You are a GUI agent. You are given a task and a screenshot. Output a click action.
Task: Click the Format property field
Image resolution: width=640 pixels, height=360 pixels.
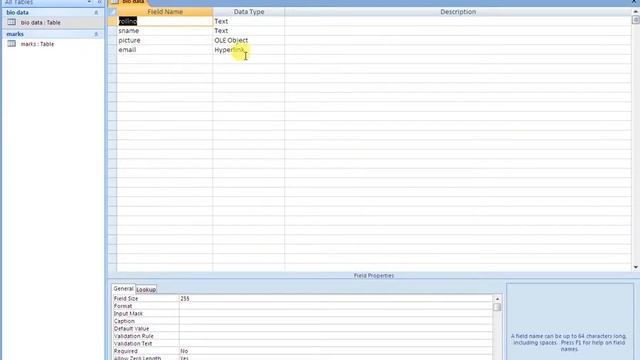click(x=336, y=306)
